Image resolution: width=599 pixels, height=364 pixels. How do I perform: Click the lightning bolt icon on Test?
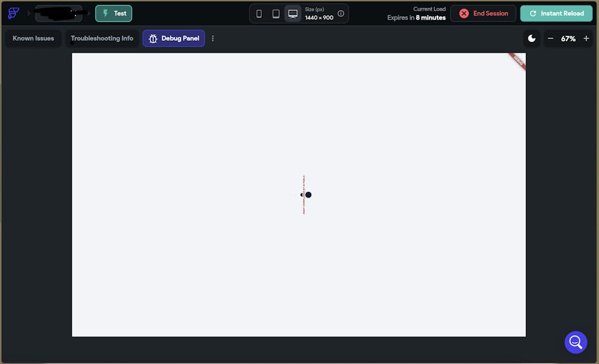105,13
